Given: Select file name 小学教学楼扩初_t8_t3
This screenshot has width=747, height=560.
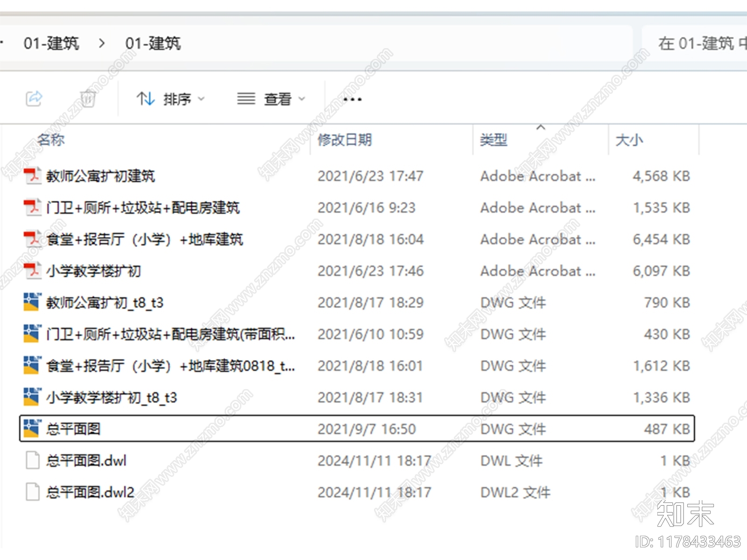Looking at the screenshot, I should point(112,397).
